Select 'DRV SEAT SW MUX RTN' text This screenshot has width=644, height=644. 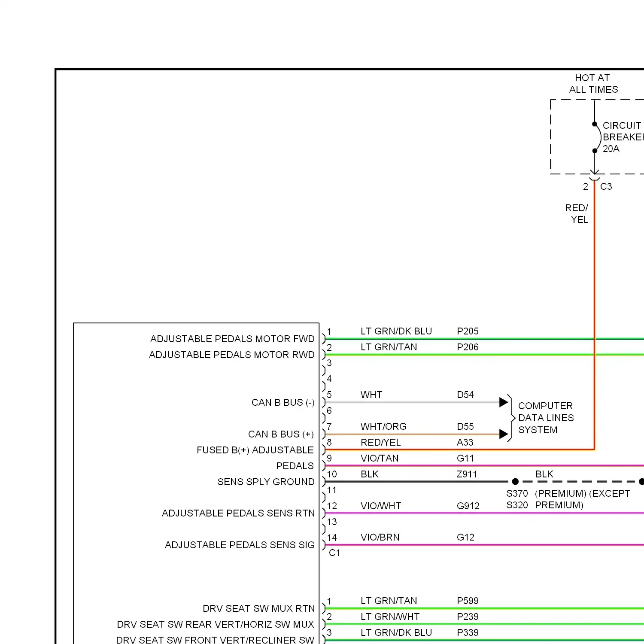click(259, 608)
